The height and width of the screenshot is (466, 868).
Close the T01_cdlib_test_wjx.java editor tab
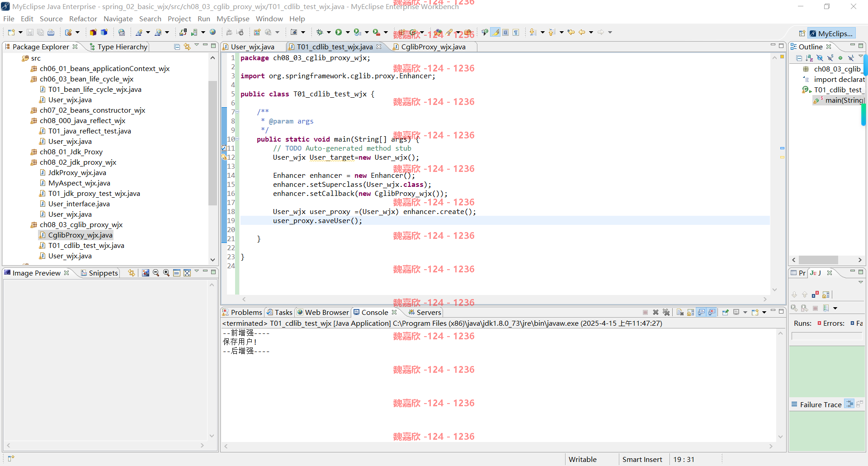tap(379, 47)
